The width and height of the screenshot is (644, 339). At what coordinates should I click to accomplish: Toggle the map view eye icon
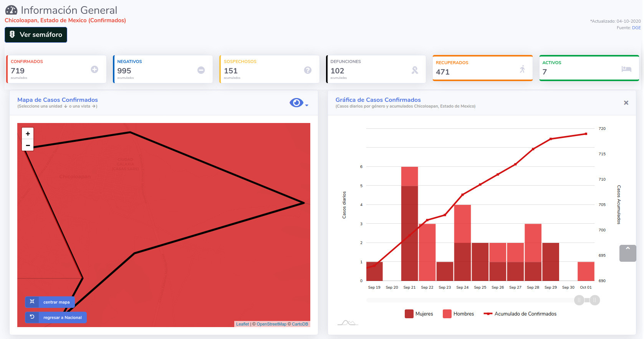[296, 103]
